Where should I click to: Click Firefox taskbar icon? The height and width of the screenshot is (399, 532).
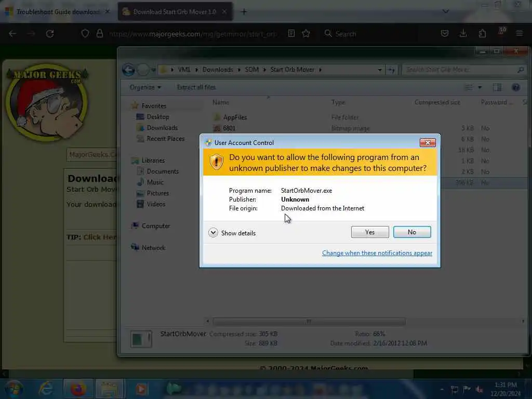point(78,389)
